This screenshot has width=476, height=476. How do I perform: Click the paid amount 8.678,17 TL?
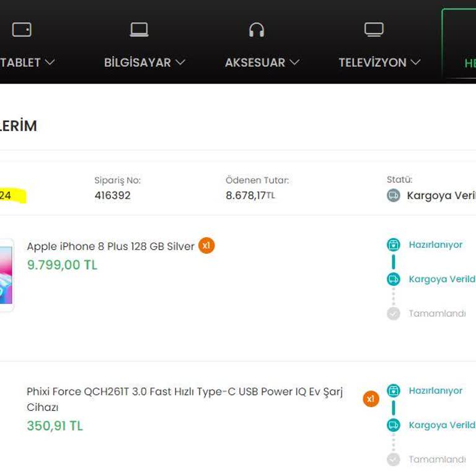point(250,195)
